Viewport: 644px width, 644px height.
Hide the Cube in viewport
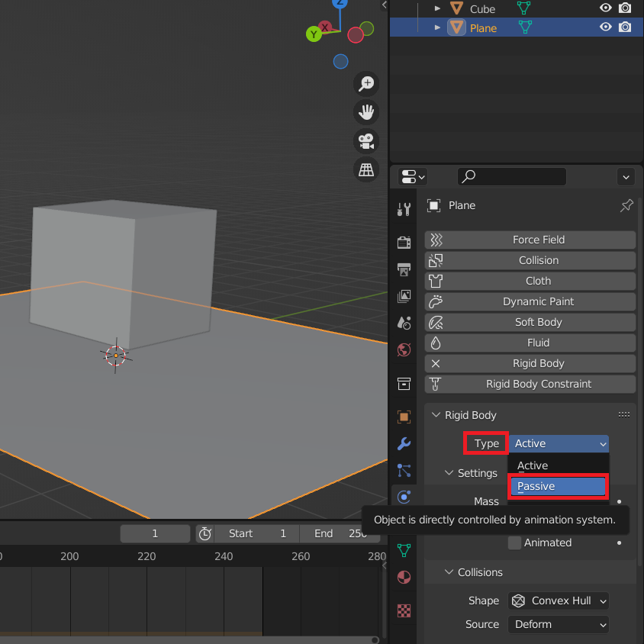tap(606, 8)
